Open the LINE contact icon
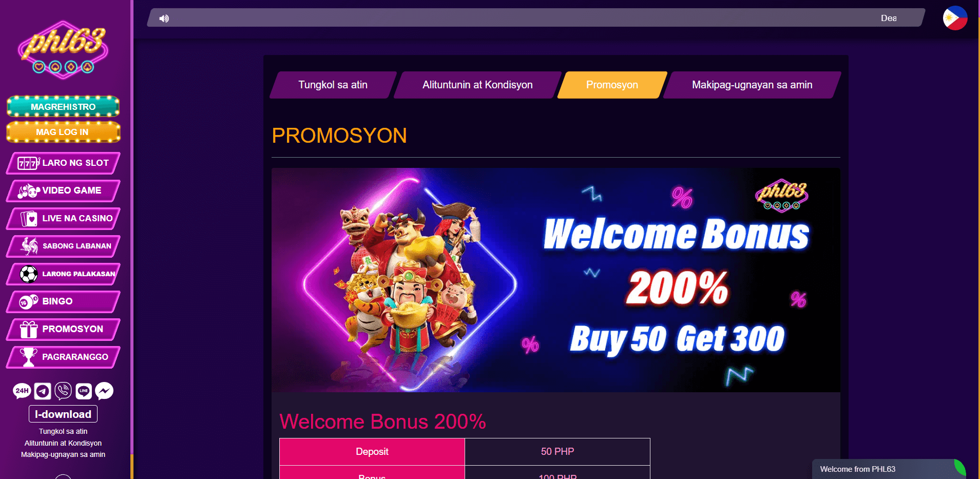The image size is (980, 479). (x=84, y=391)
